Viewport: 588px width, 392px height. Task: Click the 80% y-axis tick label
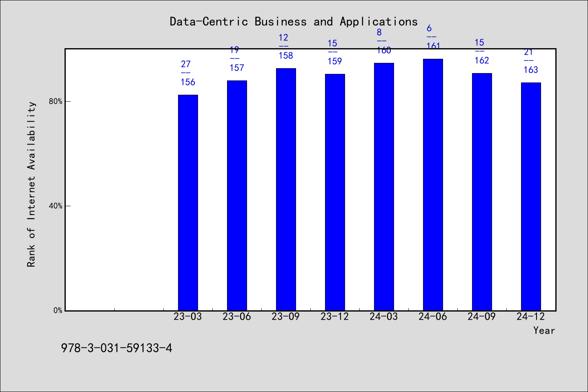56,101
